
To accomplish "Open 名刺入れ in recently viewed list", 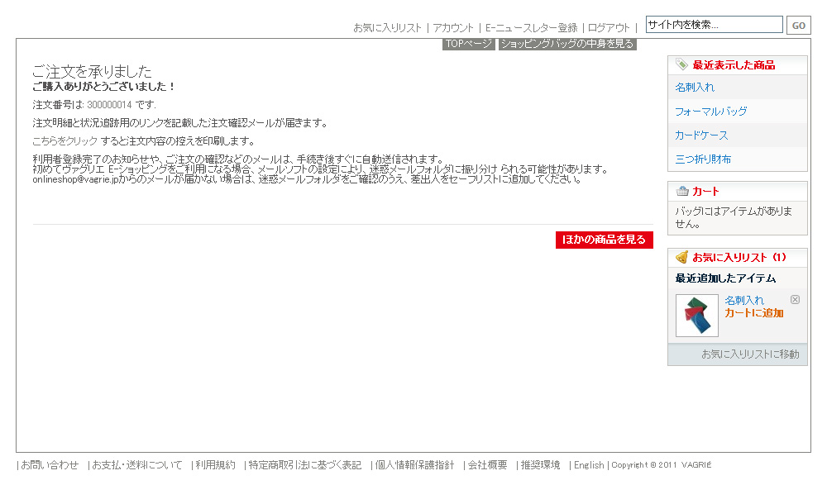I will pos(695,88).
